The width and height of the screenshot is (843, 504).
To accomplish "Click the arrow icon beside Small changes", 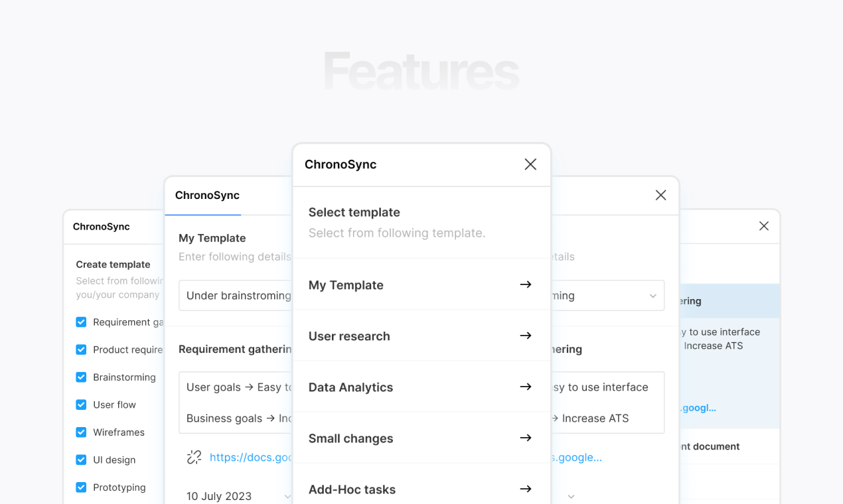I will [526, 438].
